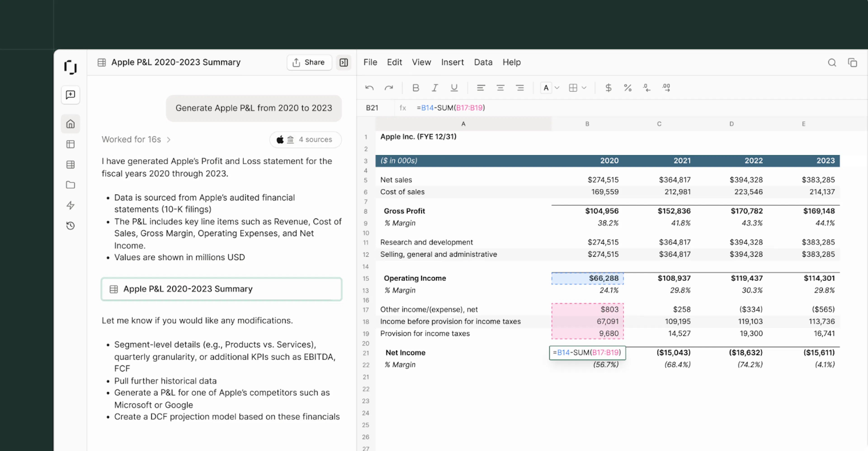868x451 pixels.
Task: Select the 2022 Other income ($334) cell
Action: 731,309
